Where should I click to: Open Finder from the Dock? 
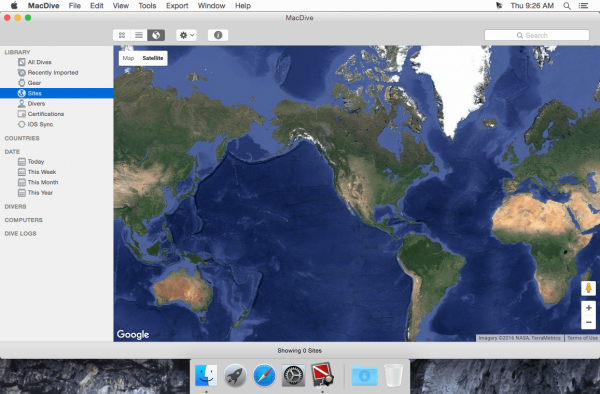[206, 375]
